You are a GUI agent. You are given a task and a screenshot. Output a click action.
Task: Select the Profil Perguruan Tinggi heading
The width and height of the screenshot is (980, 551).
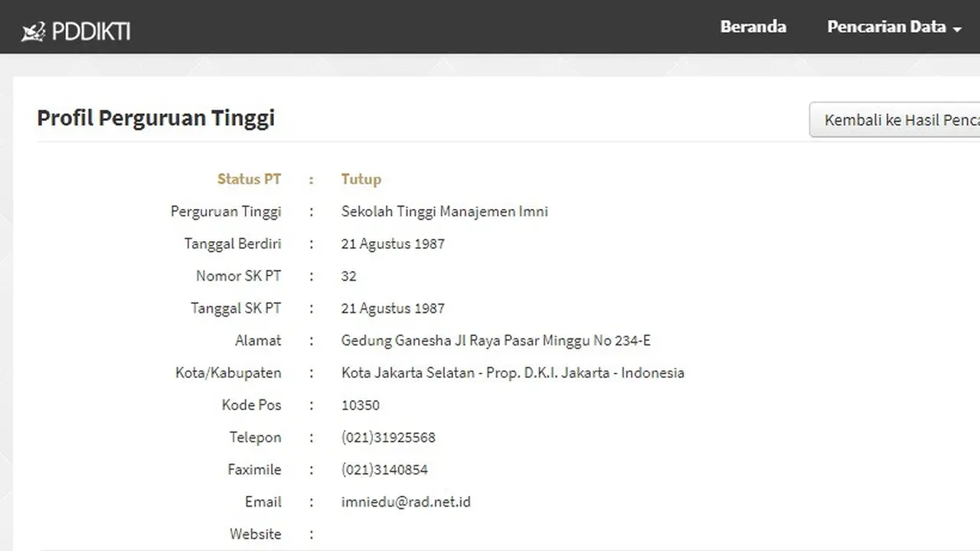tap(155, 118)
